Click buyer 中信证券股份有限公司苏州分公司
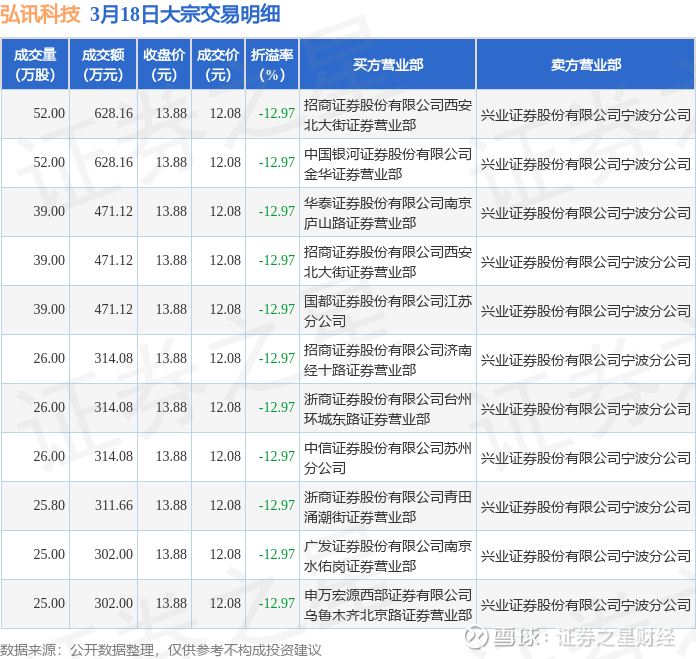 pyautogui.click(x=388, y=458)
